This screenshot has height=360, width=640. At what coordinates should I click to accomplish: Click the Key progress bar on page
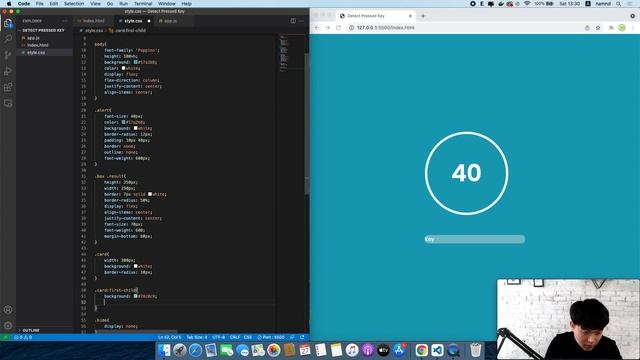[x=475, y=239]
